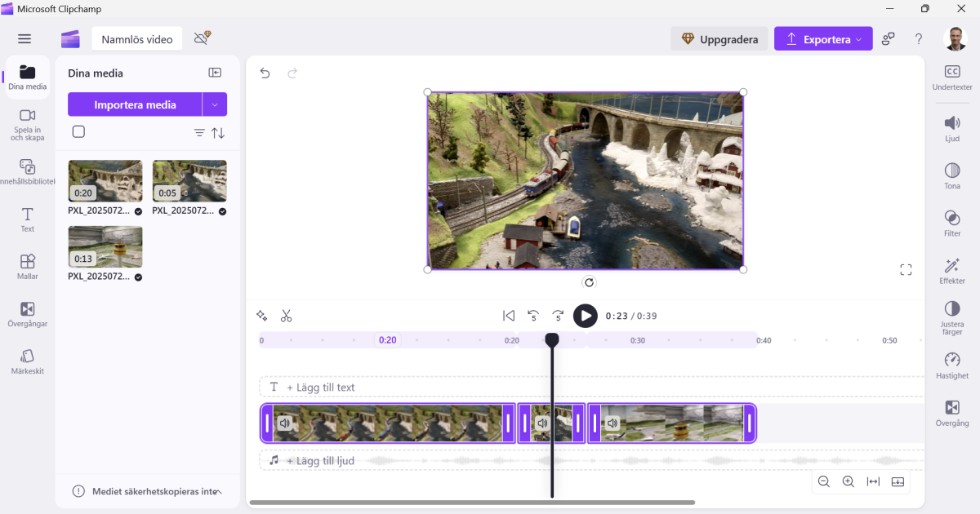Viewport: 980px width, 514px height.
Task: Select all media with the checkbox
Action: click(x=78, y=131)
